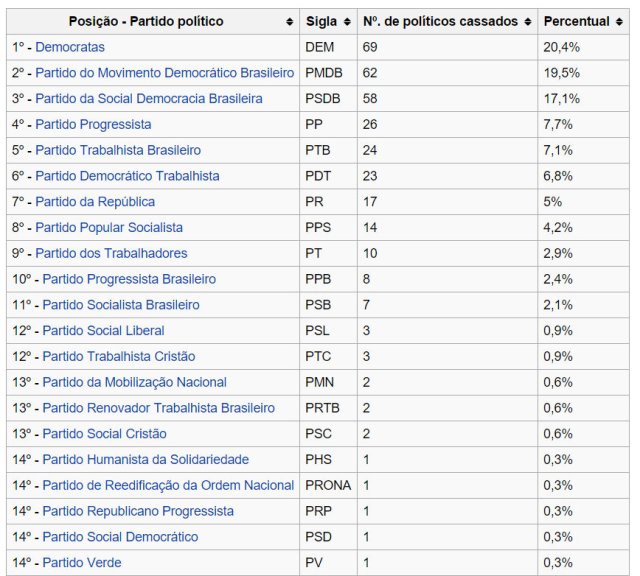Follow the Partido da Social Democracia Brasileira link

tap(149, 99)
